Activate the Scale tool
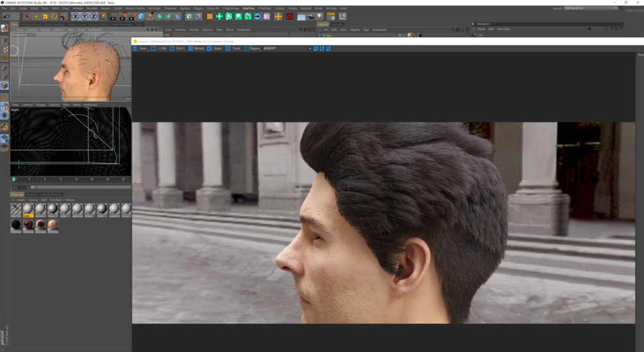The height and width of the screenshot is (352, 644). click(x=45, y=17)
